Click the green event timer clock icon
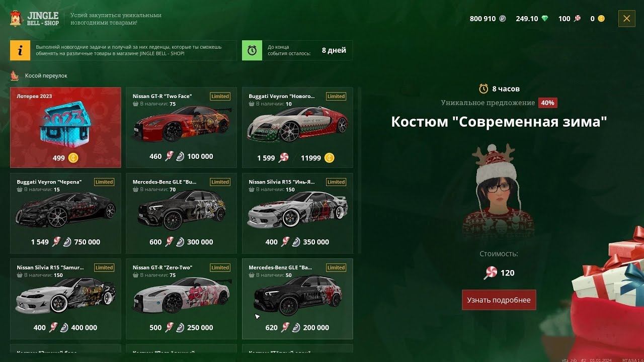This screenshot has height=362, width=644. tap(252, 50)
